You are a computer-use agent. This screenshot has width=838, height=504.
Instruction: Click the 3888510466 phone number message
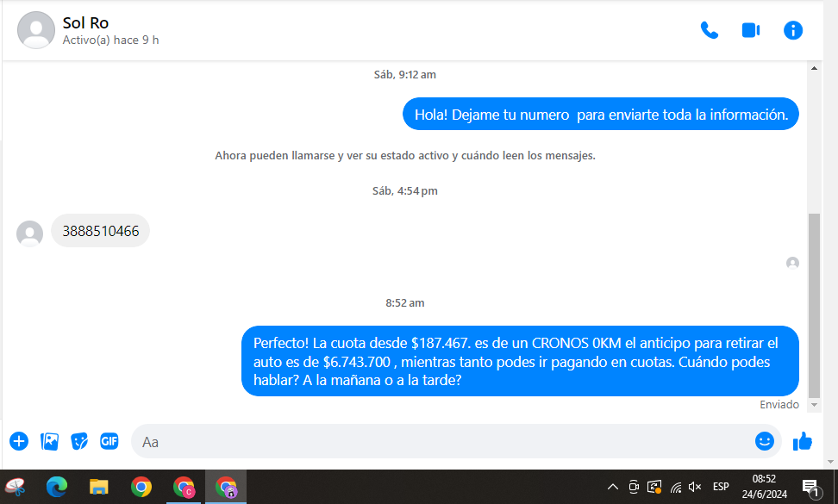(100, 231)
